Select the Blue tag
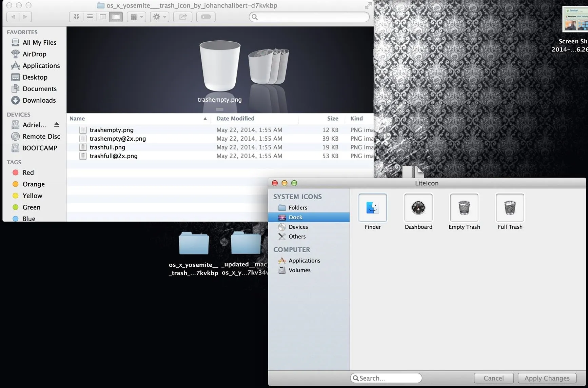 24,218
